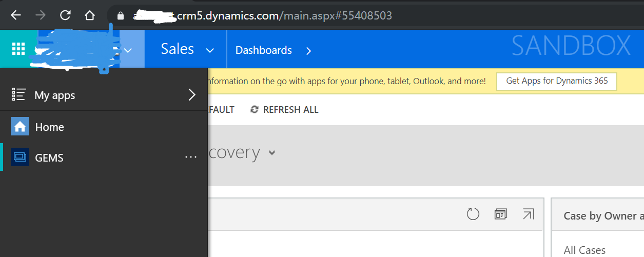Open the Dashboards navigation item
This screenshot has height=257, width=644.
tap(263, 50)
